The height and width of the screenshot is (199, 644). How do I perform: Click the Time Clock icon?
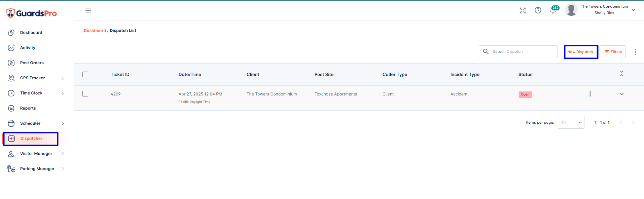coord(11,93)
